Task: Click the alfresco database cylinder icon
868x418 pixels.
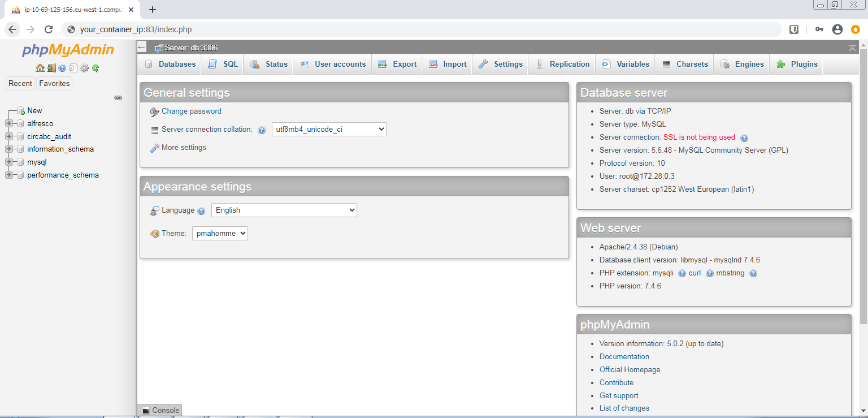Action: [21, 124]
